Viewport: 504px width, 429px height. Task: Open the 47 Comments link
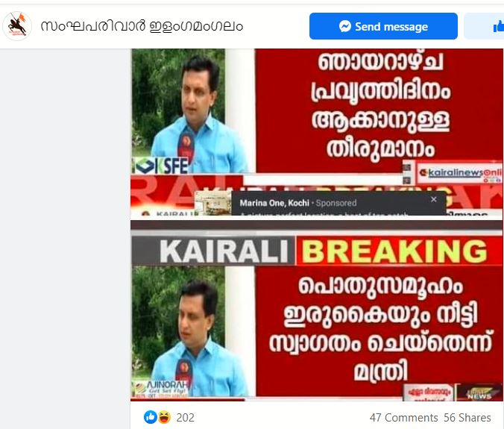403,418
